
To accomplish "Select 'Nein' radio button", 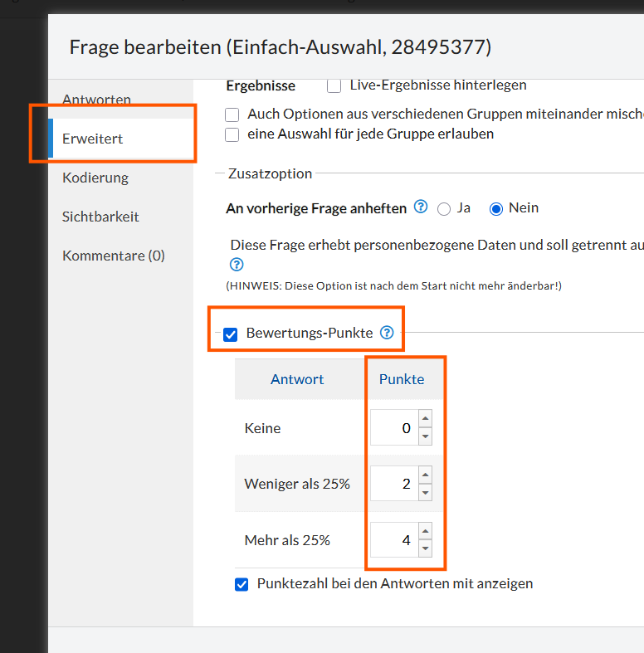I will point(496,209).
